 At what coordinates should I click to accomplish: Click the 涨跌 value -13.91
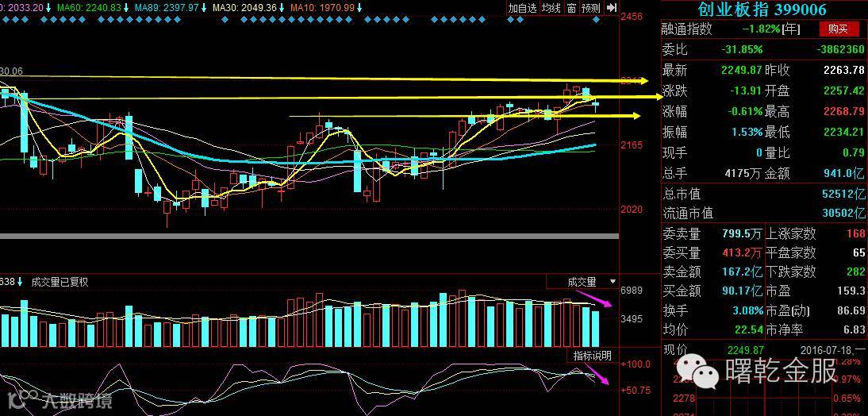point(748,91)
